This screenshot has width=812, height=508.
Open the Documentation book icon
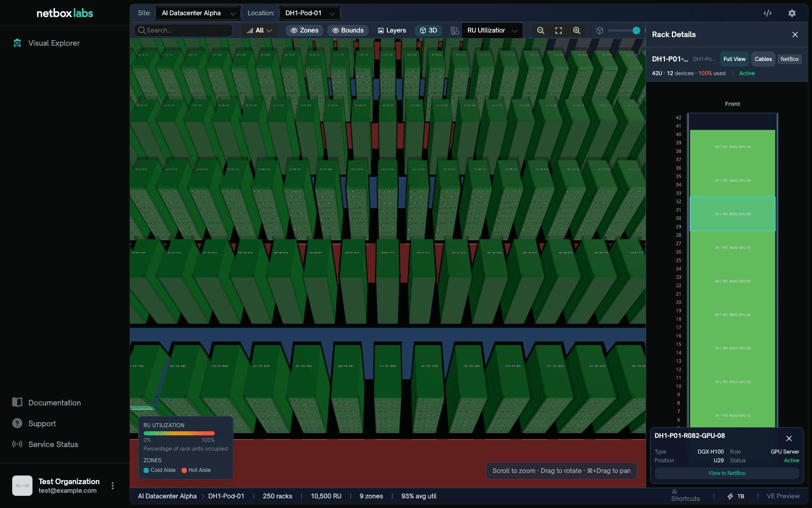point(17,402)
